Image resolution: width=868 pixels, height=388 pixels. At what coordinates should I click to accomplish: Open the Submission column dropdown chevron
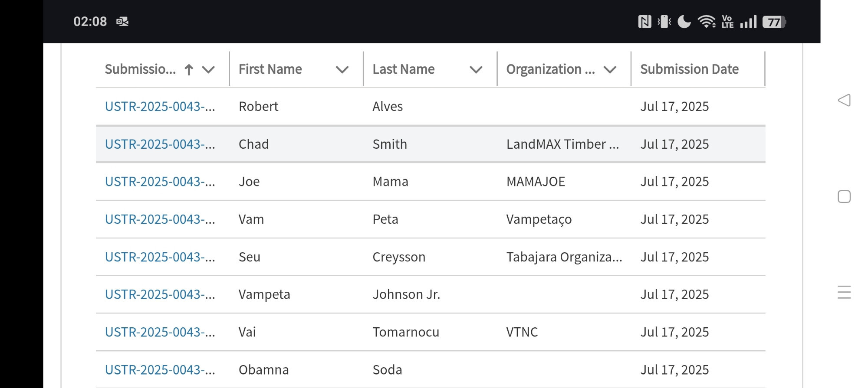(x=209, y=69)
